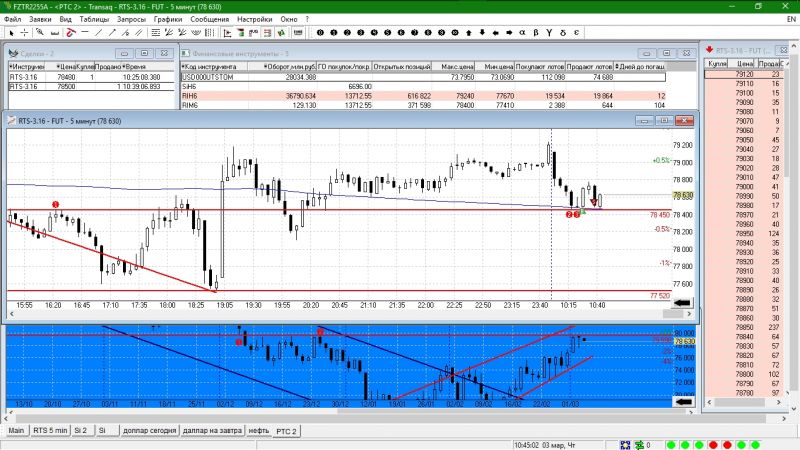This screenshot has height=450, width=800.
Task: Open the Заявки menu
Action: pyautogui.click(x=40, y=19)
